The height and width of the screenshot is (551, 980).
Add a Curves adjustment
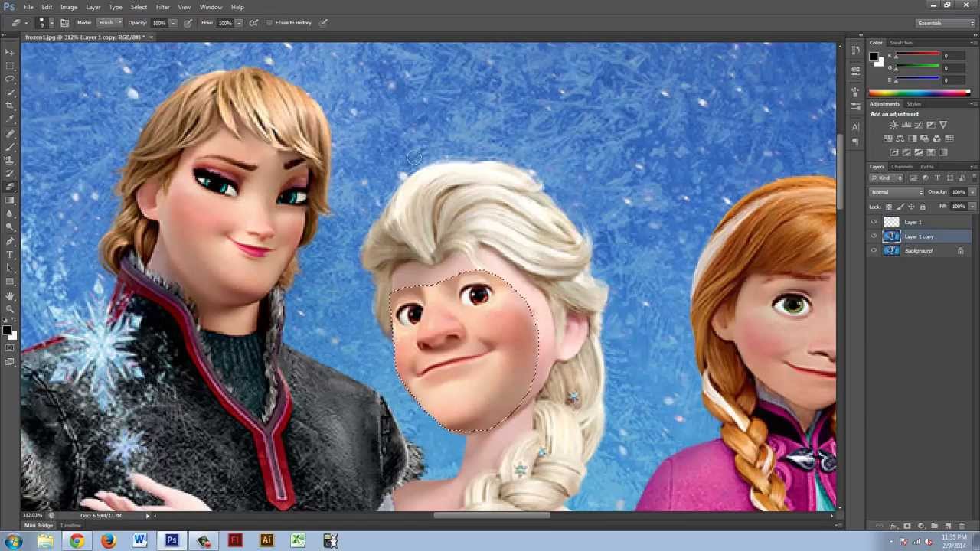coord(918,125)
